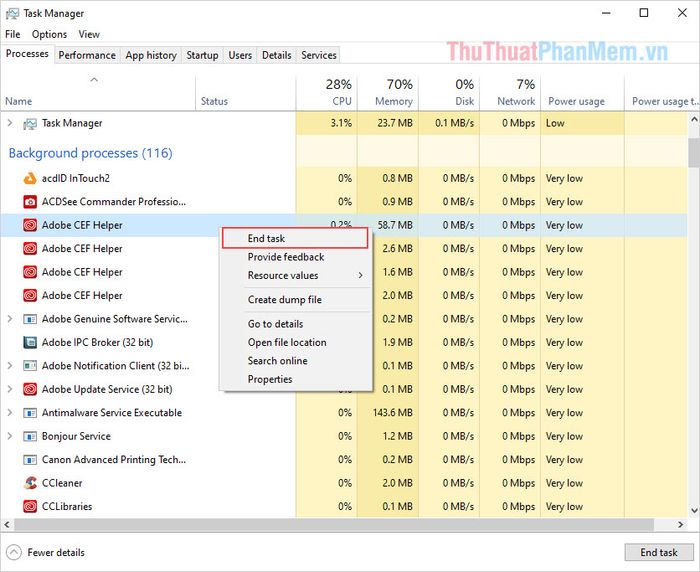Sort by the Name column header
The width and height of the screenshot is (700, 572).
[98, 93]
